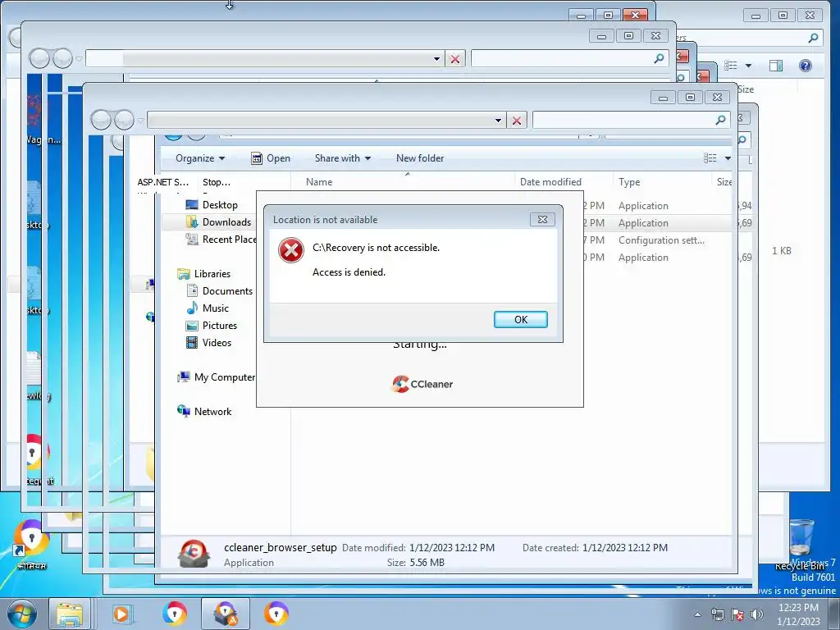This screenshot has width=840, height=630.
Task: Click OK in the Location not available dialog
Action: pyautogui.click(x=520, y=319)
